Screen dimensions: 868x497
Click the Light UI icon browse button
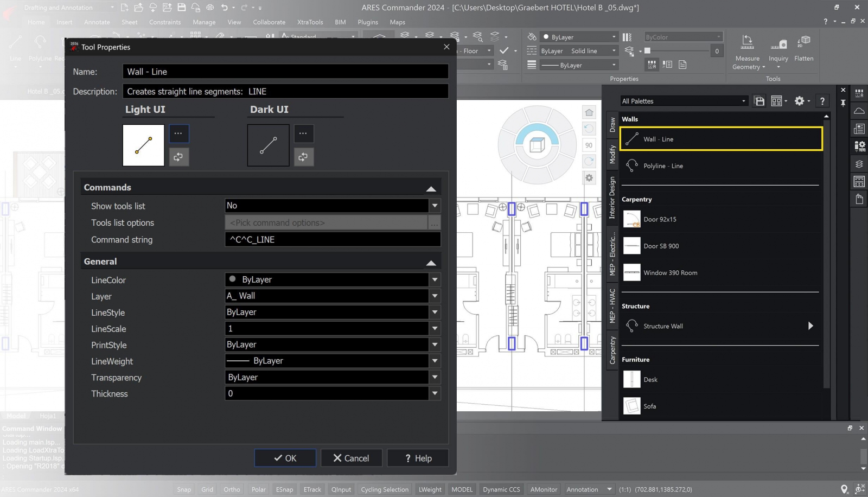[x=178, y=133]
